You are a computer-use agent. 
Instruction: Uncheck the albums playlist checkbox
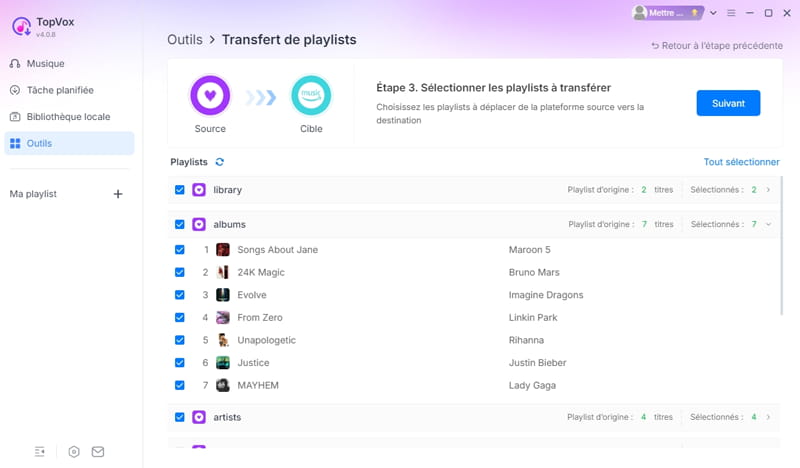click(x=180, y=225)
